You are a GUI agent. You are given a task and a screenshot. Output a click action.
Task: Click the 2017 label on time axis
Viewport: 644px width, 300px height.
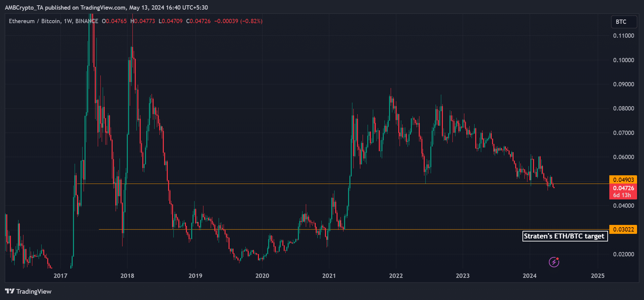pos(60,276)
